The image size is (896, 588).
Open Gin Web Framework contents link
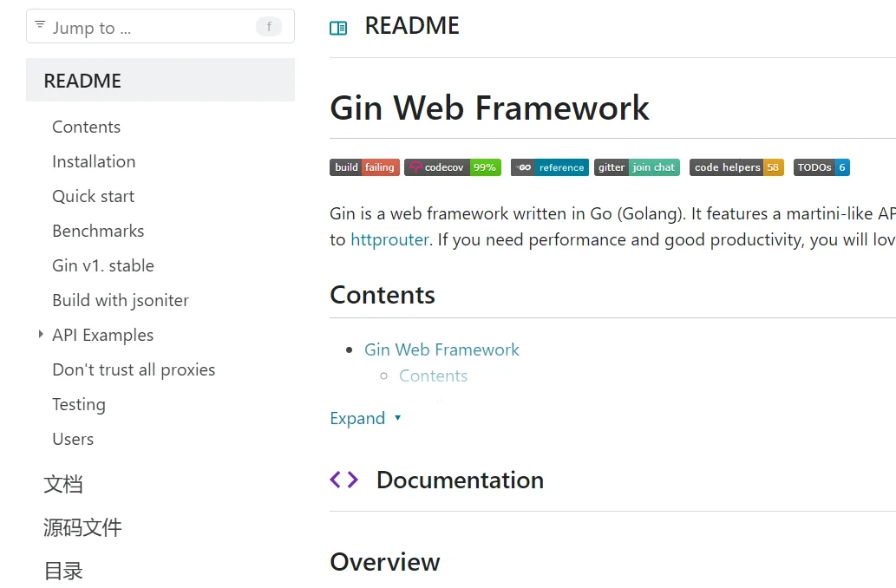(441, 350)
